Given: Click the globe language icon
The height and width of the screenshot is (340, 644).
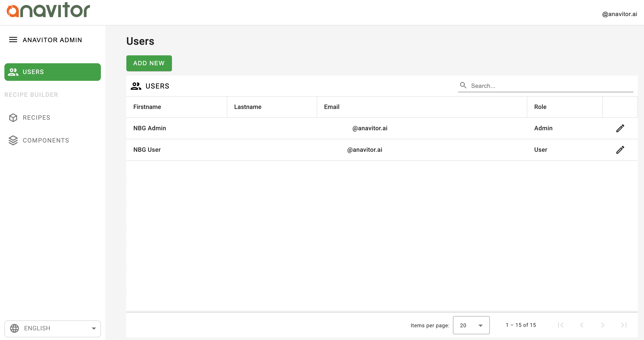Looking at the screenshot, I should (x=14, y=328).
